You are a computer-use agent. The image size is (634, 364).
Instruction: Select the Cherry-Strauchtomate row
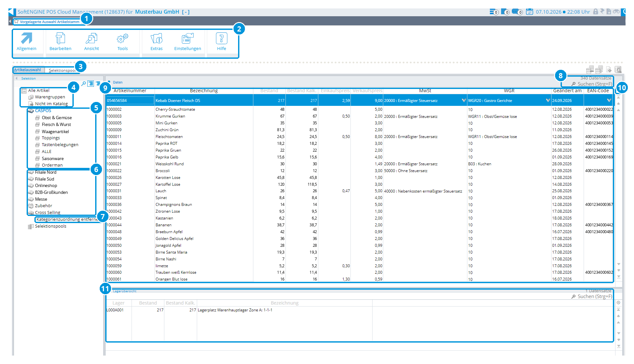(360, 109)
